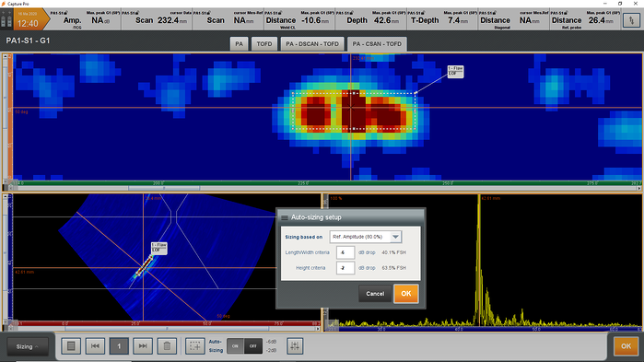Switch to the TOFD tab
This screenshot has width=644, height=362.
point(264,44)
